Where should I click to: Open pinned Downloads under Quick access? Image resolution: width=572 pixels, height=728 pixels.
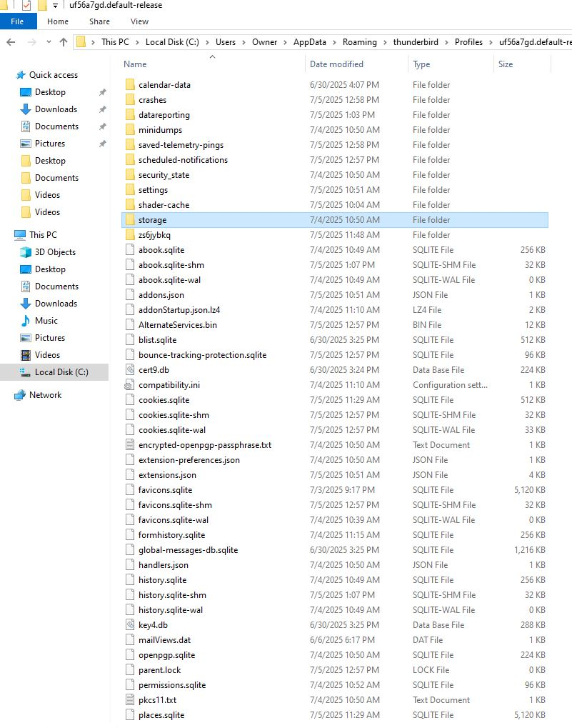pos(56,109)
